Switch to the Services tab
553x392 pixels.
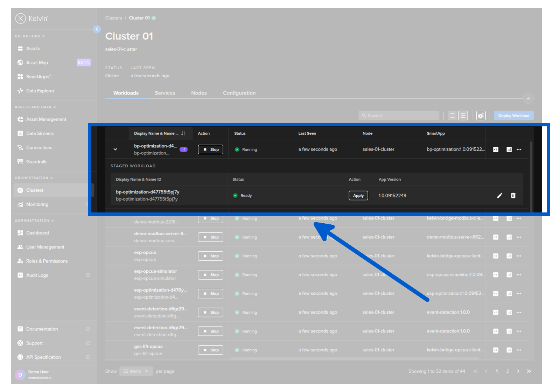point(165,93)
